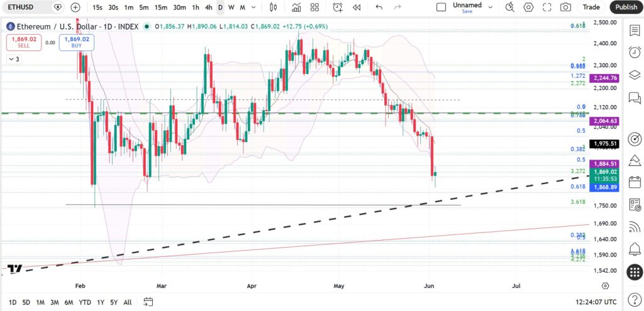Create an alert with the alarm icon
The image size is (644, 311).
(338, 7)
